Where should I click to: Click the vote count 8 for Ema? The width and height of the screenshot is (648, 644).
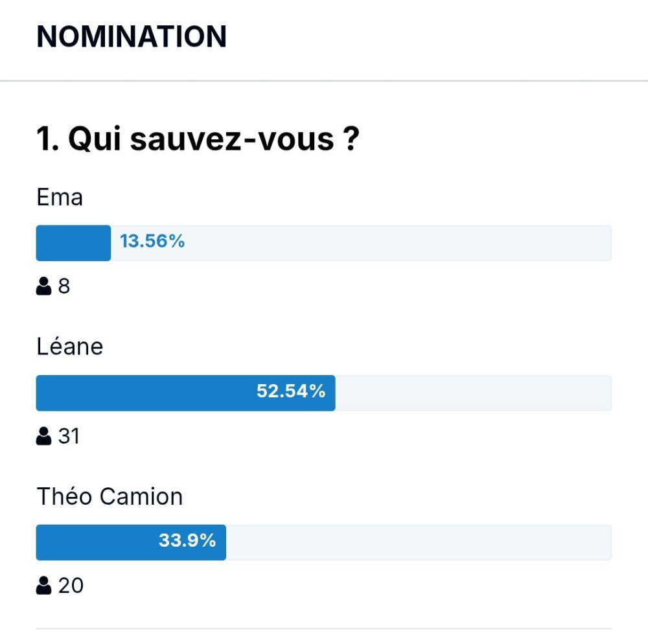click(64, 286)
